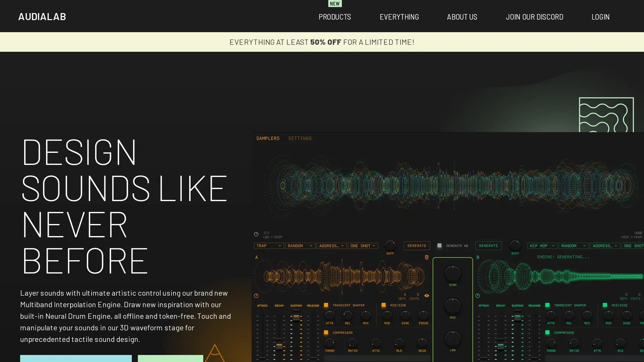Click the center LOW band knob
The width and height of the screenshot is (644, 362).
[x=452, y=339]
